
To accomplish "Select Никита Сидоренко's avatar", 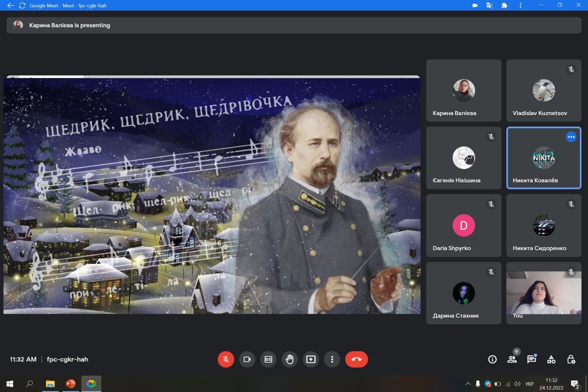I will (x=544, y=225).
